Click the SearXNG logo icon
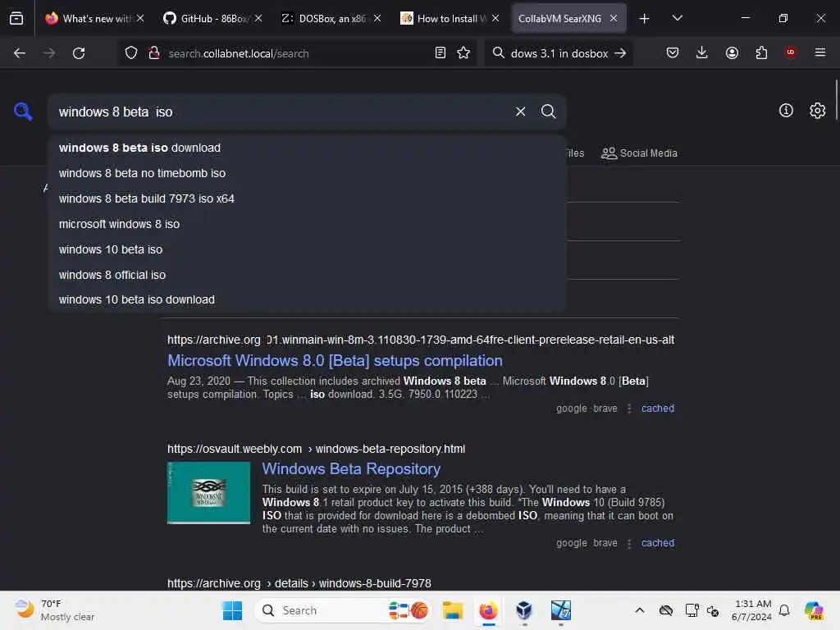Screen dimensions: 840x630 [23, 112]
